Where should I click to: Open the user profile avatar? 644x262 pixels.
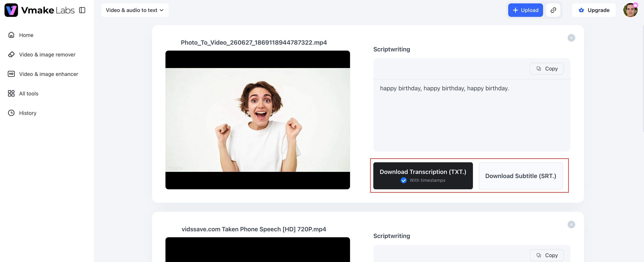(630, 10)
